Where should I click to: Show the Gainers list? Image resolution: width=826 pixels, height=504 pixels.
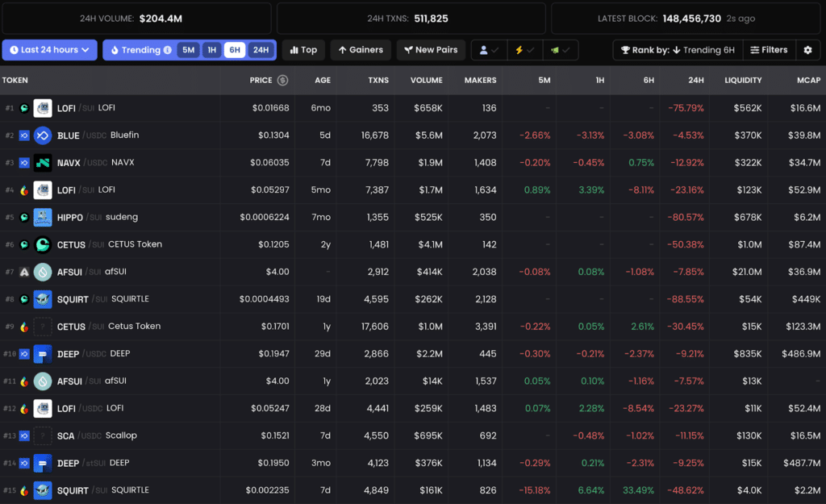[x=361, y=50]
